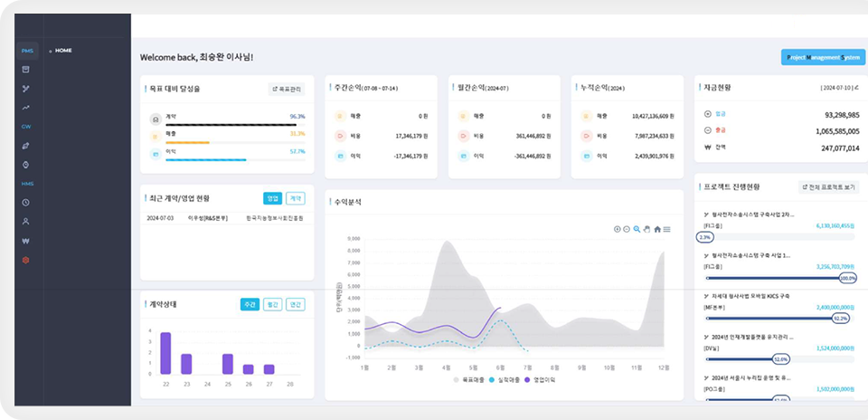Viewport: 868px width, 420px height.
Task: Expand the HMS section in sidebar
Action: [x=26, y=183]
